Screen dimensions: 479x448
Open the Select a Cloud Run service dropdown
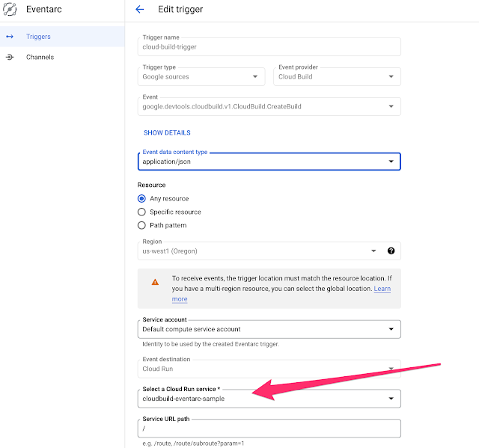tap(269, 399)
